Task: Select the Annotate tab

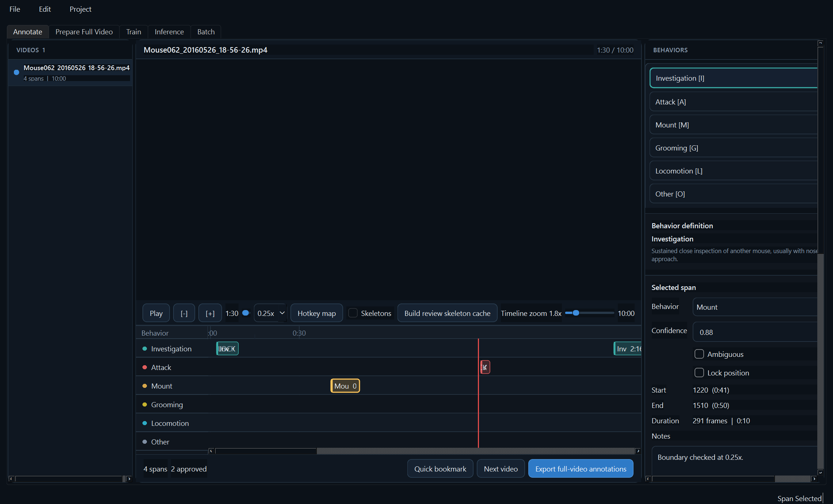Action: [28, 32]
